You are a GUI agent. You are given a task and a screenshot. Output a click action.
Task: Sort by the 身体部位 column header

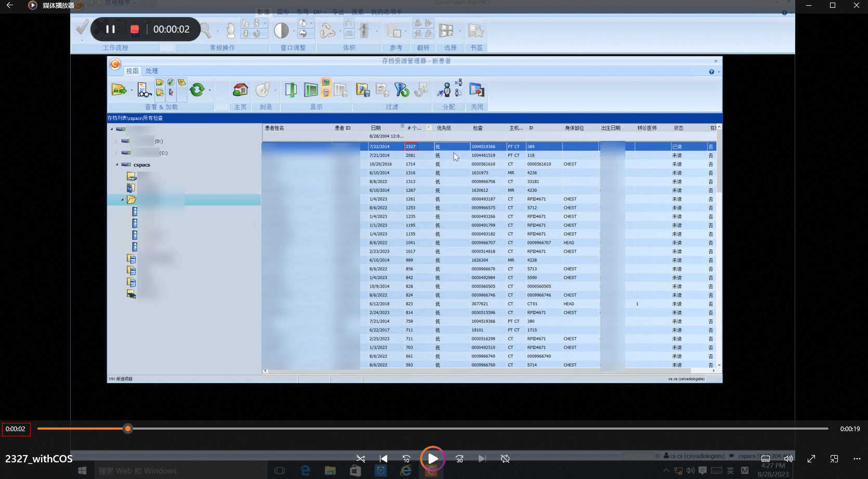(x=574, y=128)
